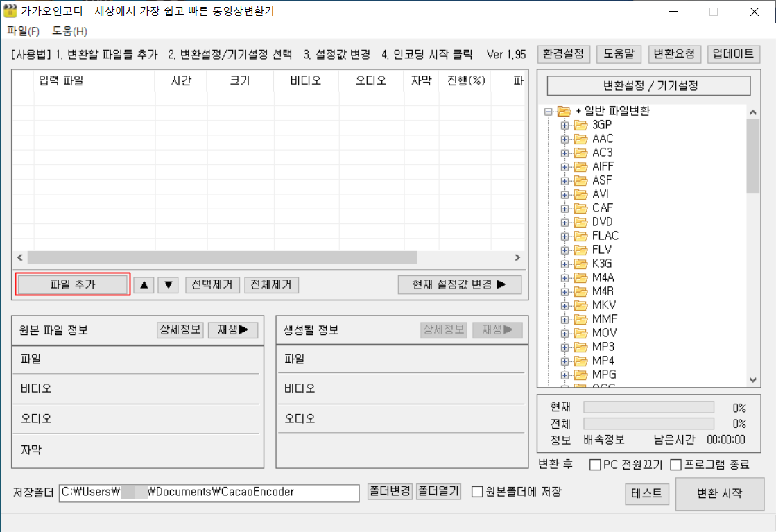Viewport: 776px width, 532px height.
Task: Click the KakaoEncoder app icon in title bar
Action: click(10, 11)
